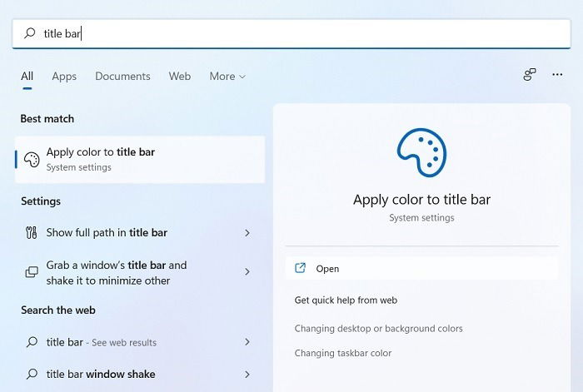The width and height of the screenshot is (583, 392).
Task: Expand chevron for 'title bar - See web results'
Action: 247,342
